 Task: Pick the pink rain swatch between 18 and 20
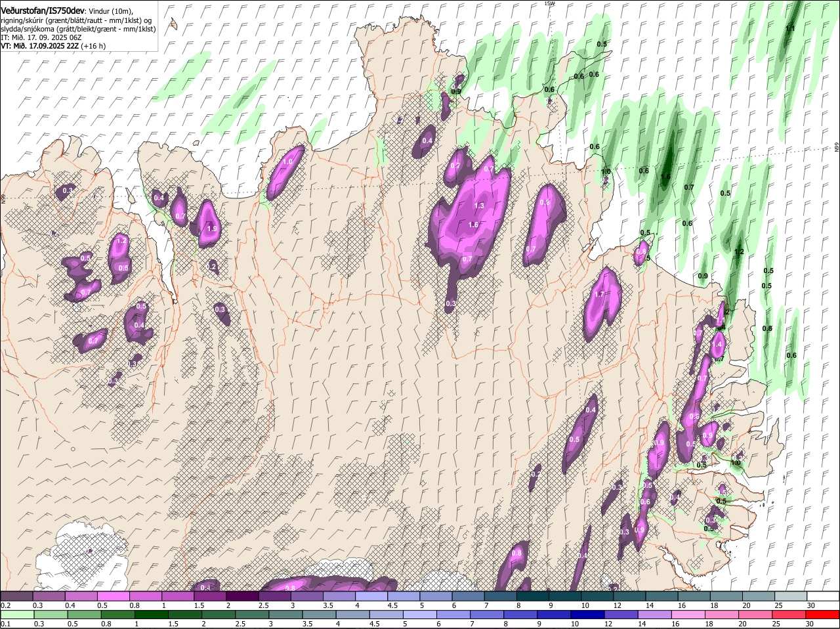tap(723, 615)
